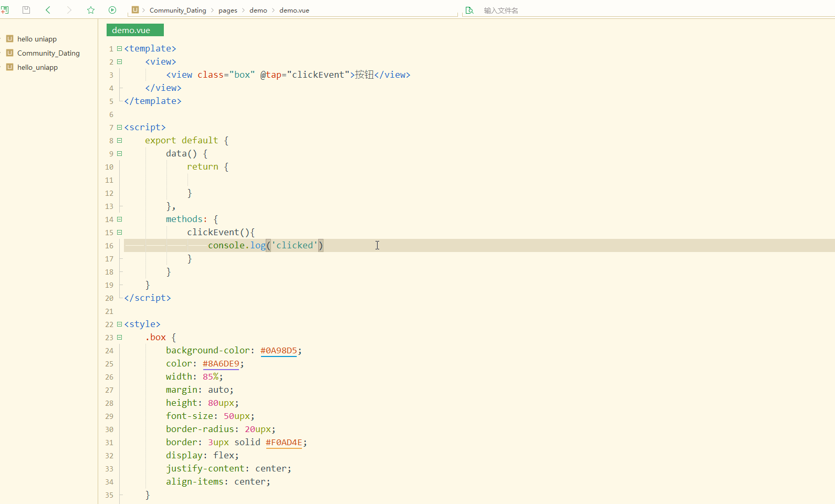Image resolution: width=835 pixels, height=504 pixels.
Task: Click demo folder in the breadcrumb path
Action: pyautogui.click(x=258, y=10)
